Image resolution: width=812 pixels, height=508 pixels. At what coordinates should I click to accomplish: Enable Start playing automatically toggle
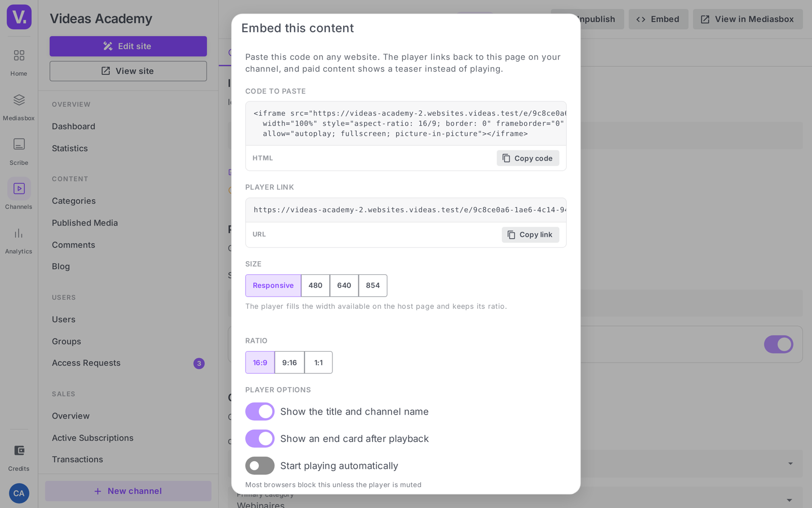pos(260,465)
